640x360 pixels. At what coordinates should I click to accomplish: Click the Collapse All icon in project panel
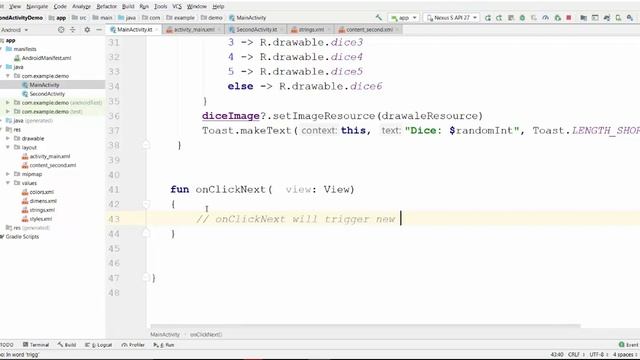[x=73, y=30]
